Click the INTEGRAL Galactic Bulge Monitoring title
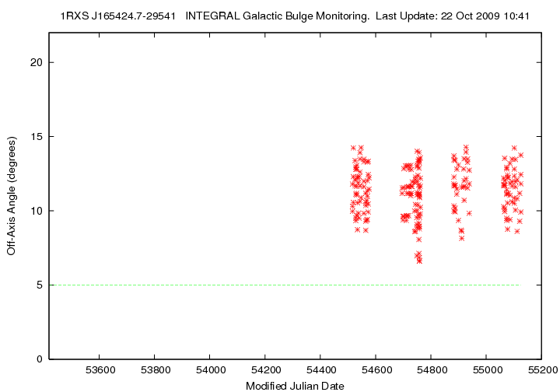 (278, 16)
